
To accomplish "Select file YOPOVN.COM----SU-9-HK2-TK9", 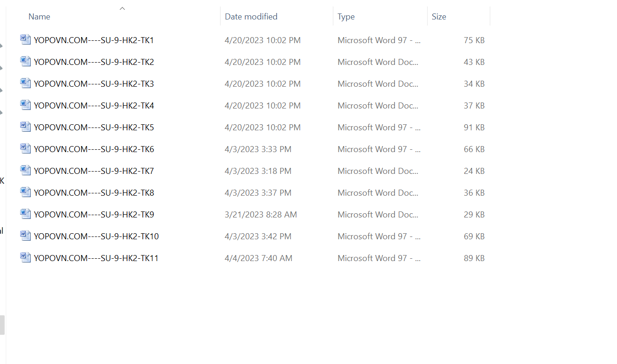I will [x=94, y=215].
